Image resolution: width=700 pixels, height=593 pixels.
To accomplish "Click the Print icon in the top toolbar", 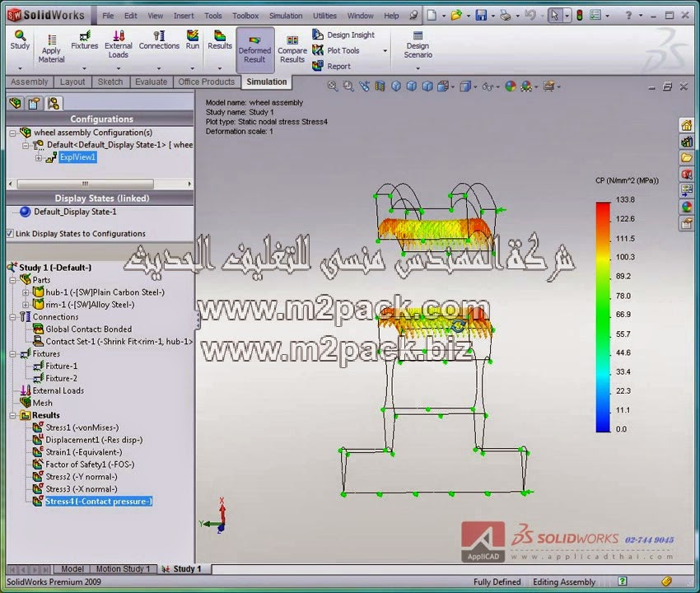I will (506, 16).
